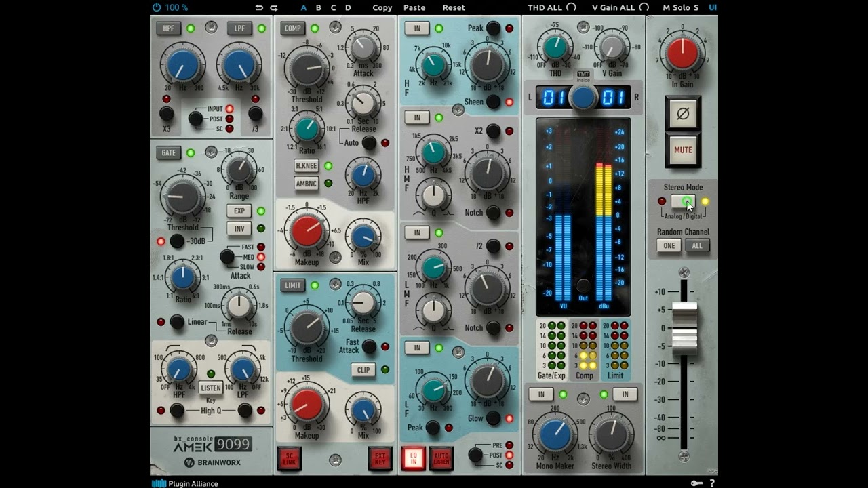Click the plugin power bypass icon
868x488 pixels.
[157, 7]
